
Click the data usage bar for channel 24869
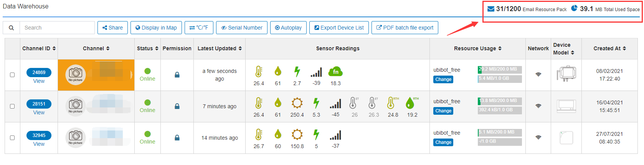coord(500,69)
